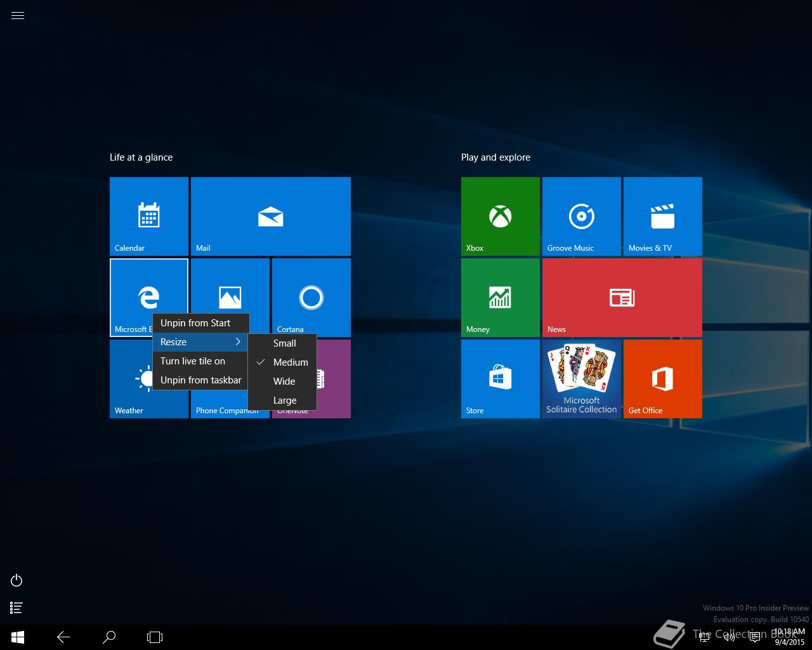Select Unpin from Start
812x650 pixels.
[x=201, y=323]
